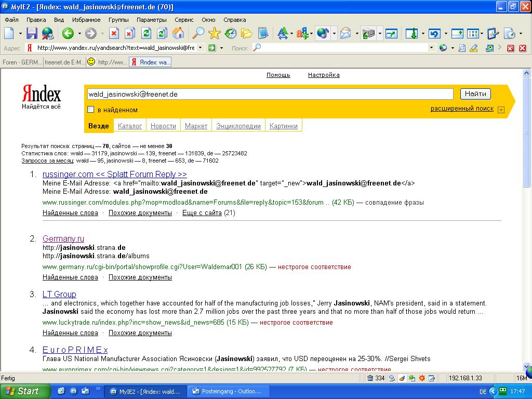Click the printer icon in the toolbar
Screen dimensions: 532x399
click(368, 33)
